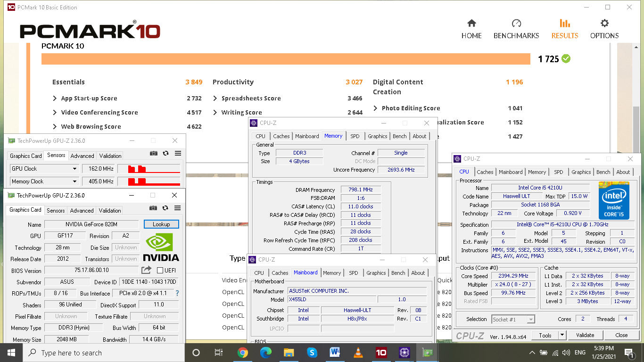Open the BENCHMARKS section

(516, 29)
